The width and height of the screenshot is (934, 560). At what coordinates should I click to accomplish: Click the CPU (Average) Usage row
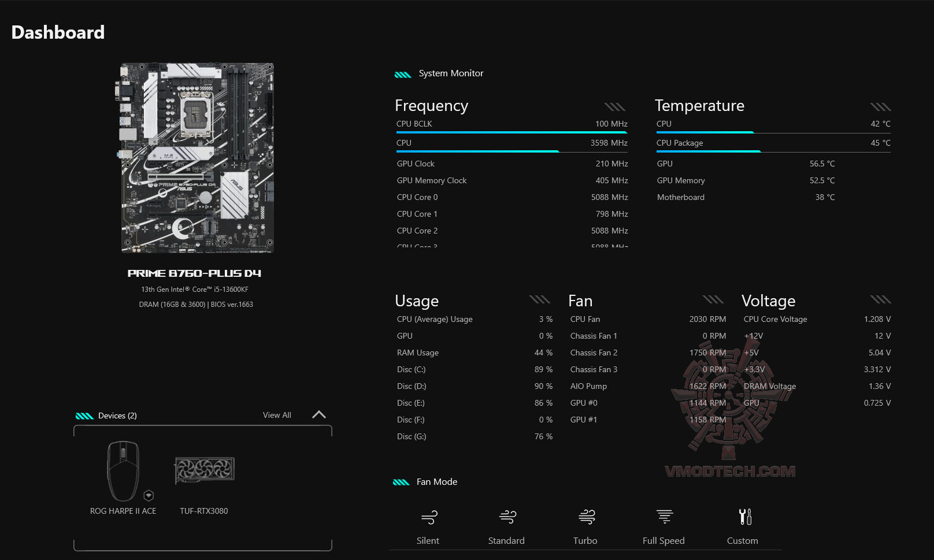(475, 319)
